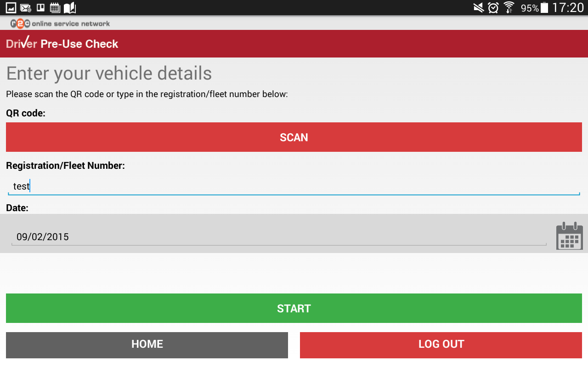This screenshot has width=588, height=368.
Task: Open the book-shaped notification icon
Action: (x=69, y=7)
